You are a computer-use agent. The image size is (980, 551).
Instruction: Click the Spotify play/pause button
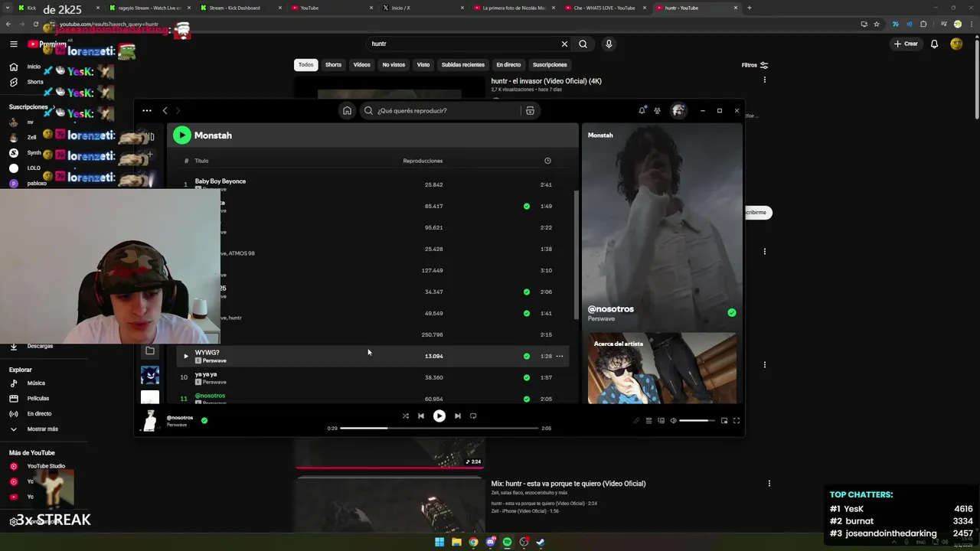point(439,416)
